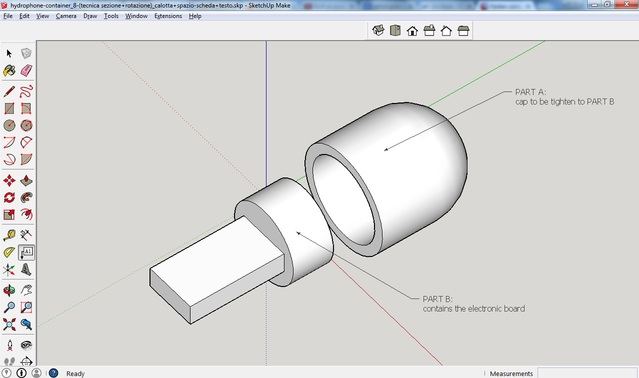Choose the Paint Bucket tool

tap(9, 70)
